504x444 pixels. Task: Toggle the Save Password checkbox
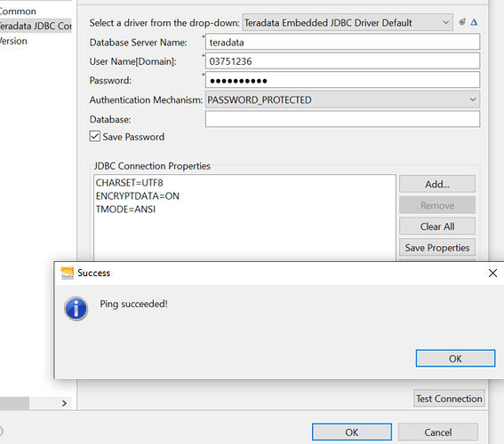coord(95,137)
